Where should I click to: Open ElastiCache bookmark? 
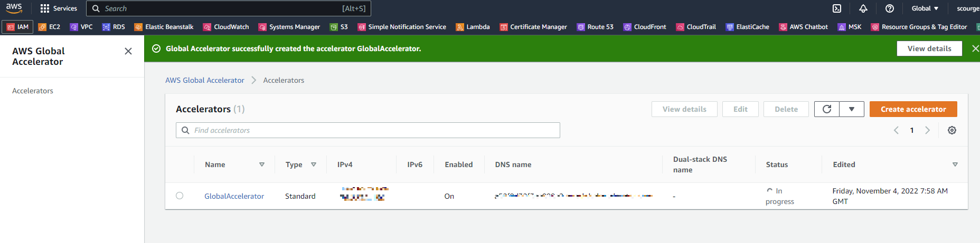pyautogui.click(x=747, y=27)
